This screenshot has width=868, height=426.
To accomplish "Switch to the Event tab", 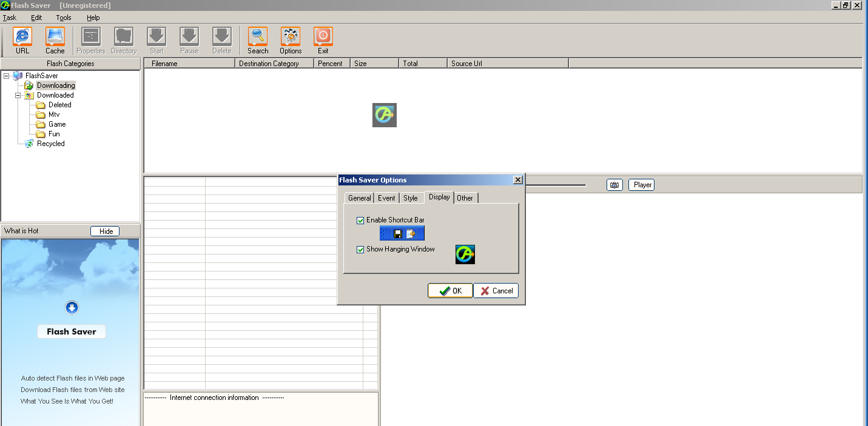I will (386, 198).
